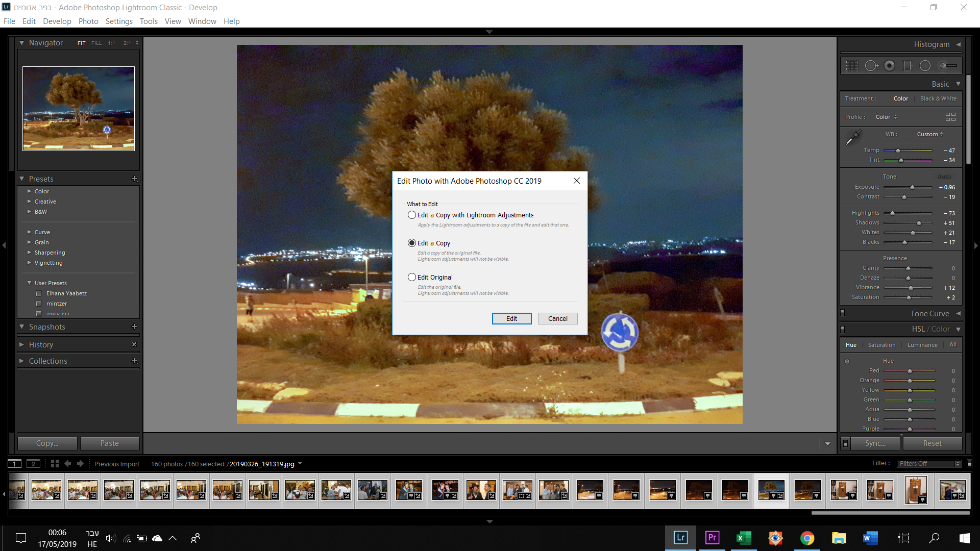The image size is (980, 551).
Task: Choose the Edit a Copy radio option
Action: (x=412, y=243)
